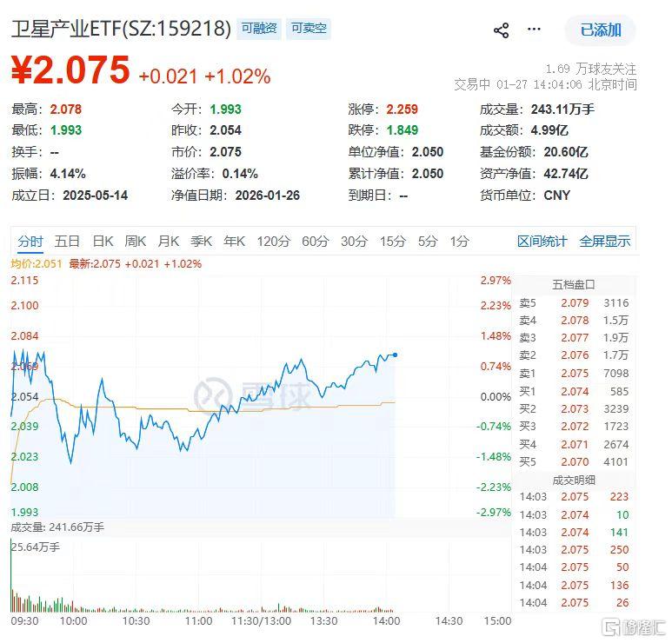Image resolution: width=672 pixels, height=643 pixels.
Task: Click the trade detail with volume 141
Action: click(574, 532)
